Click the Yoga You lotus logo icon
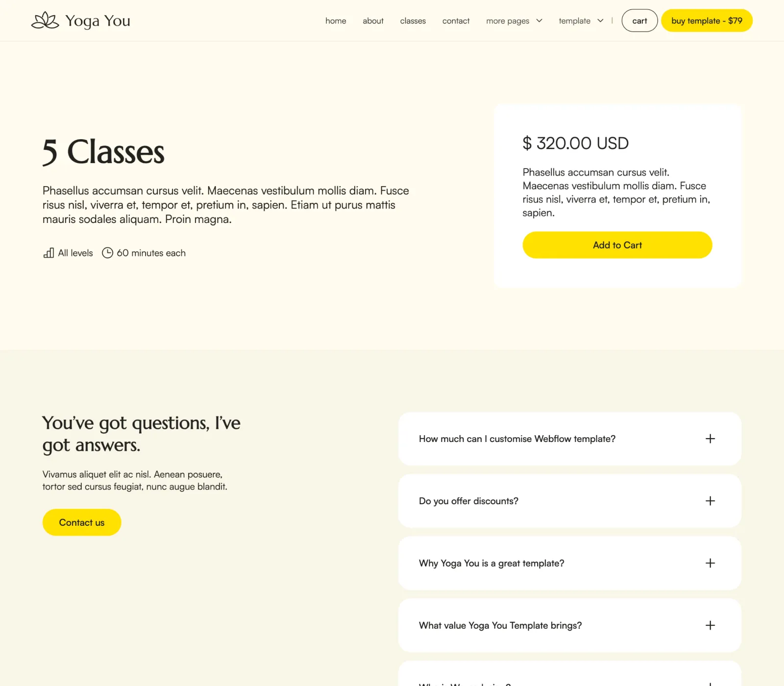 click(45, 21)
